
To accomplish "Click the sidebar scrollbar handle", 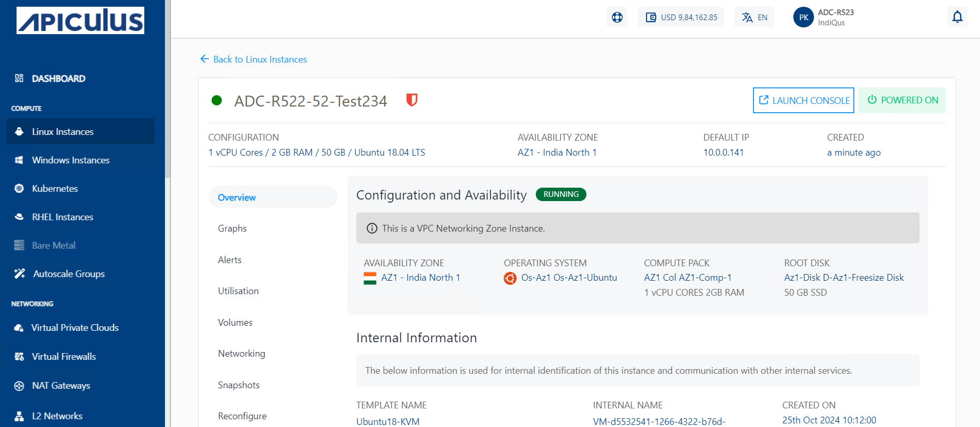I will coord(168,89).
